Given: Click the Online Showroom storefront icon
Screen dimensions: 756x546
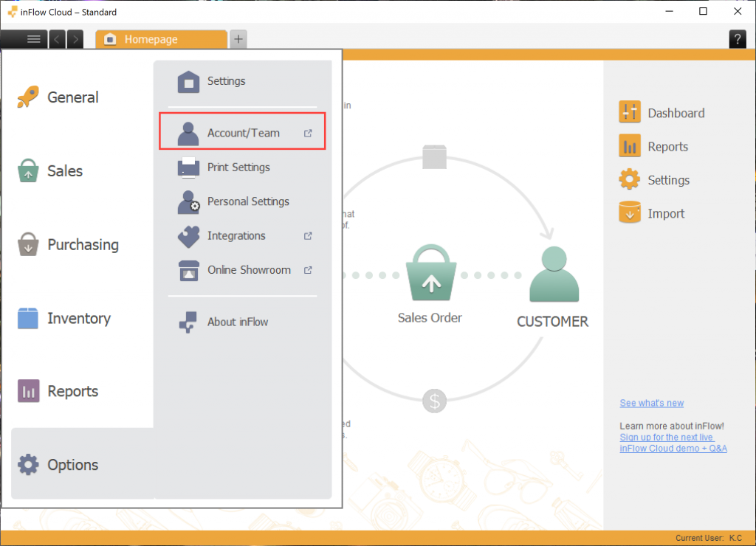Looking at the screenshot, I should coord(188,270).
